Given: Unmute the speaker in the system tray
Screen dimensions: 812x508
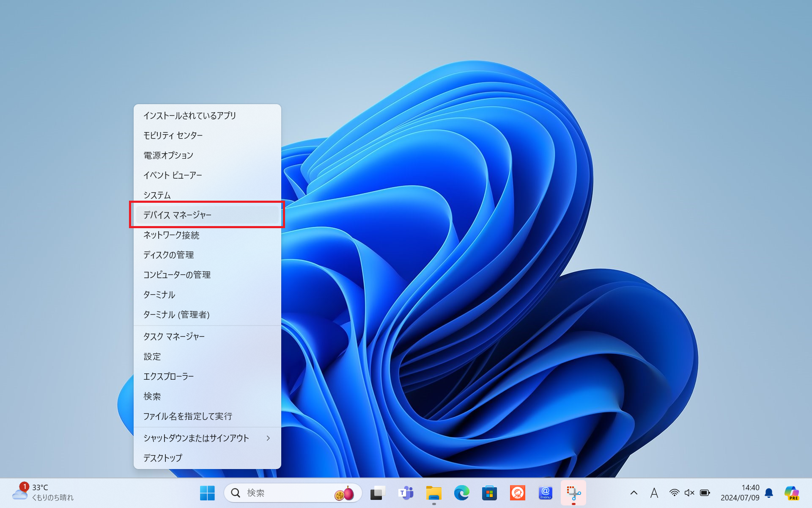Looking at the screenshot, I should point(689,493).
